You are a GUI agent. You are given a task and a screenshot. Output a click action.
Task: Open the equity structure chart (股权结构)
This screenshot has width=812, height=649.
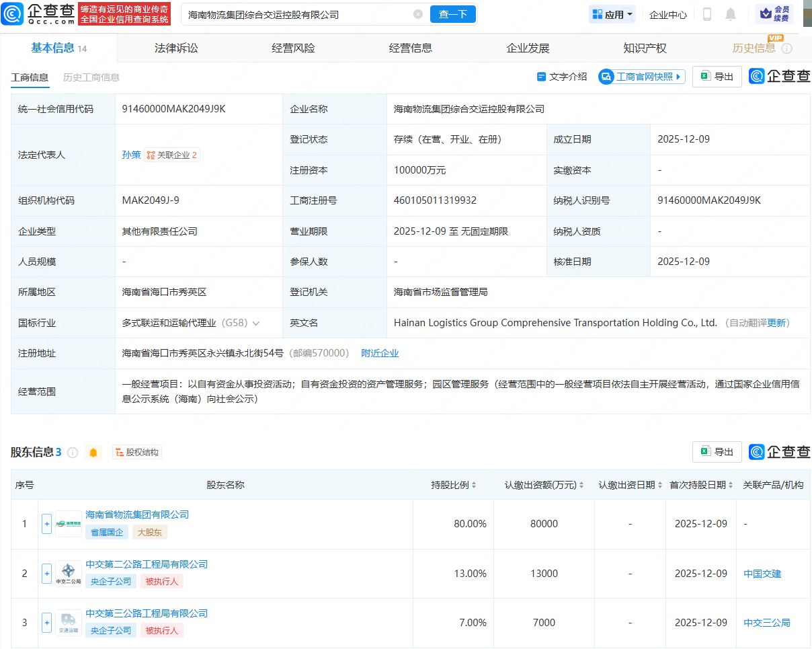coord(137,453)
